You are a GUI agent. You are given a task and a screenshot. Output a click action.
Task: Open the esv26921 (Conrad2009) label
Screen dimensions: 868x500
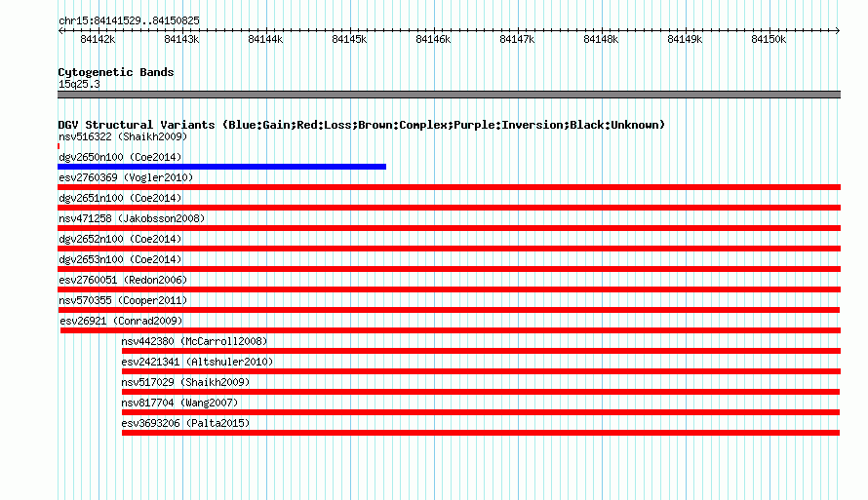(121, 321)
